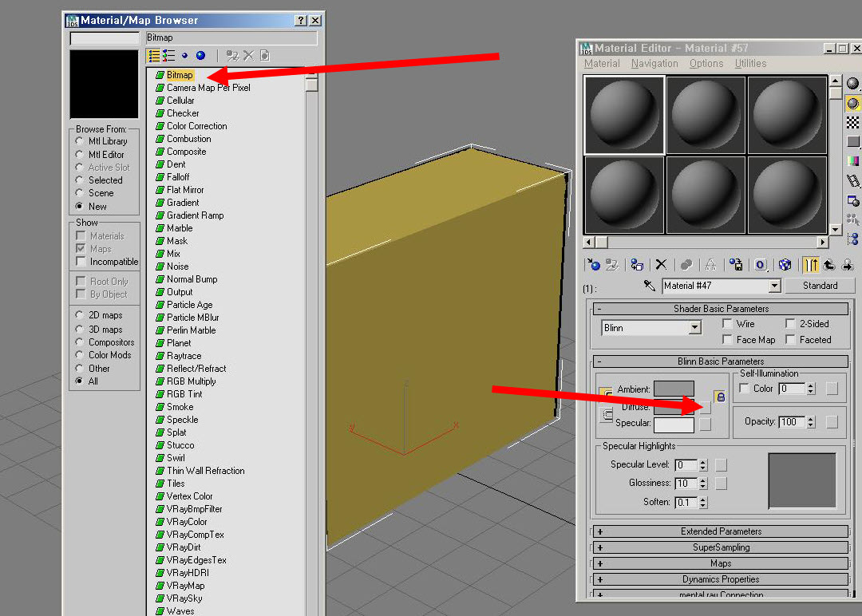The image size is (862, 616).
Task: Open Options menu
Action: (x=706, y=64)
